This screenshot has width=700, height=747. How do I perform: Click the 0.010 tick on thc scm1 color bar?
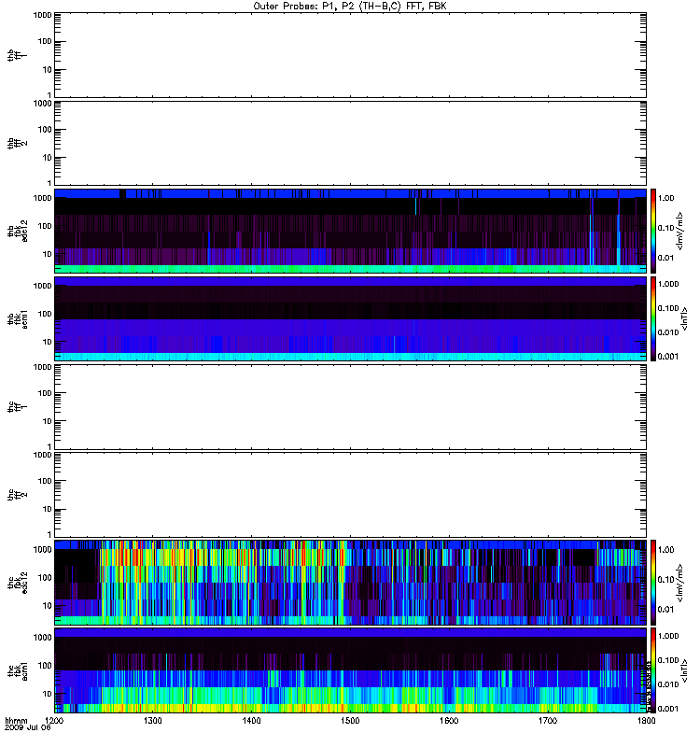(x=668, y=684)
